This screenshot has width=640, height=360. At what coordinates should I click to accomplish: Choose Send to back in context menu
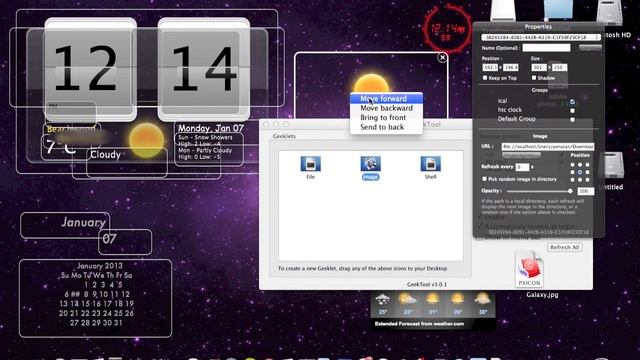386,127
